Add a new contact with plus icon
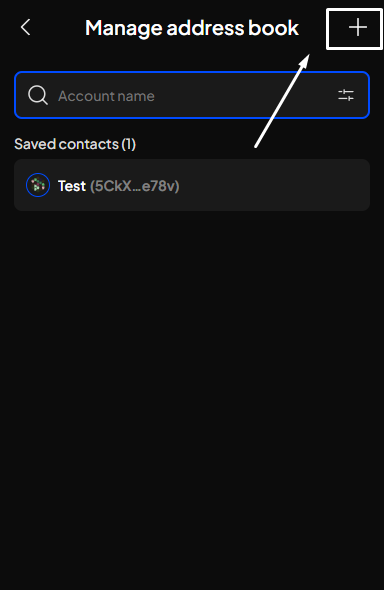384x590 pixels. tap(358, 28)
